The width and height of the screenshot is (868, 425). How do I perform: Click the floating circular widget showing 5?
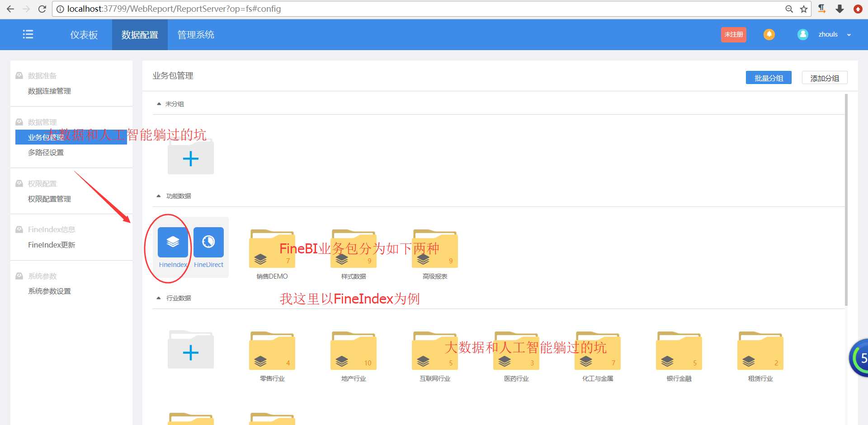point(859,358)
